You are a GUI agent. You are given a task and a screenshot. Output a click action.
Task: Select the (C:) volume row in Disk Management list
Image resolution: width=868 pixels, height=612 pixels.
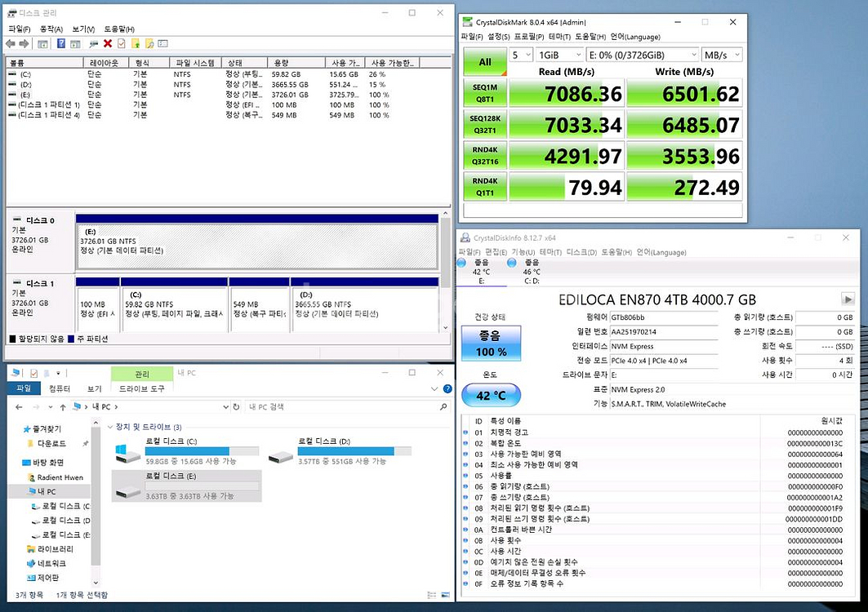pos(229,74)
